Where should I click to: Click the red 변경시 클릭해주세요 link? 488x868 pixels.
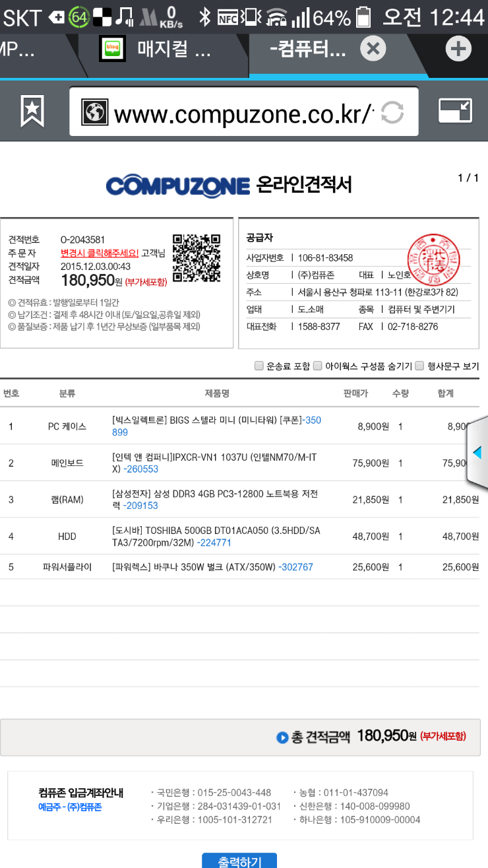coord(100,253)
